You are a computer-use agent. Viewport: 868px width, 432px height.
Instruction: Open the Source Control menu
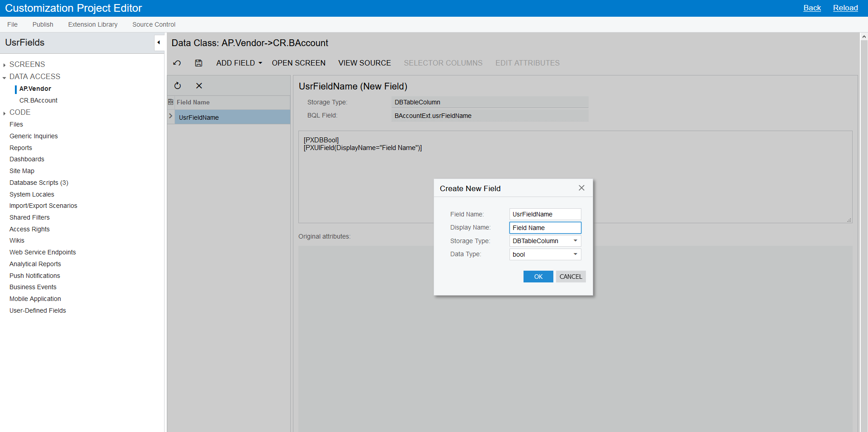pos(154,24)
